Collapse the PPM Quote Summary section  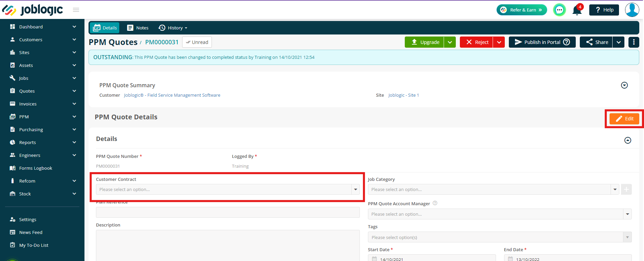click(x=624, y=85)
